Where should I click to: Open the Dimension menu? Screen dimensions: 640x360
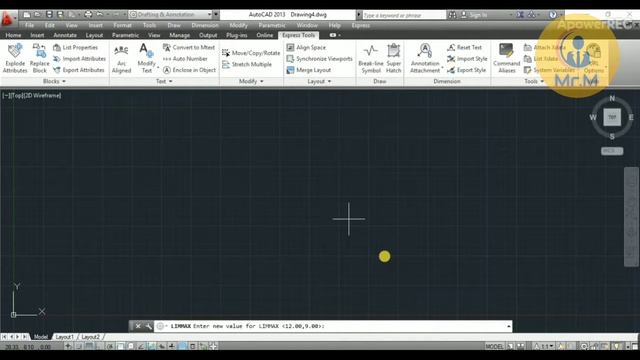(205, 25)
